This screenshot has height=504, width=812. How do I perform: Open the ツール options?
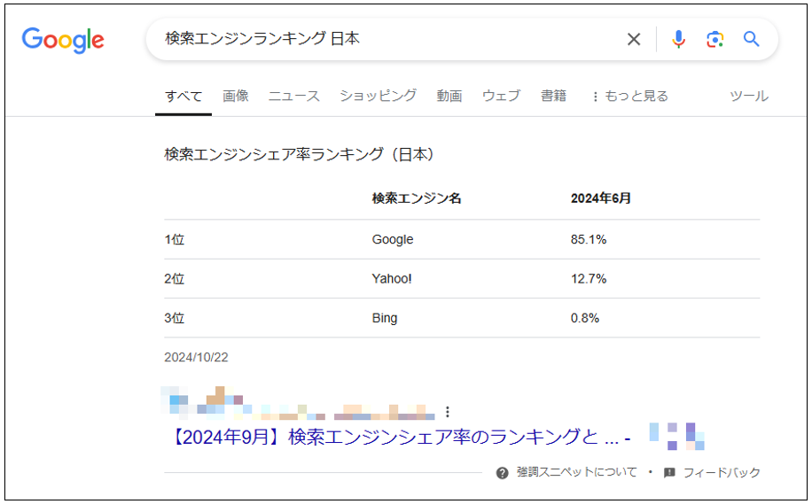(749, 97)
